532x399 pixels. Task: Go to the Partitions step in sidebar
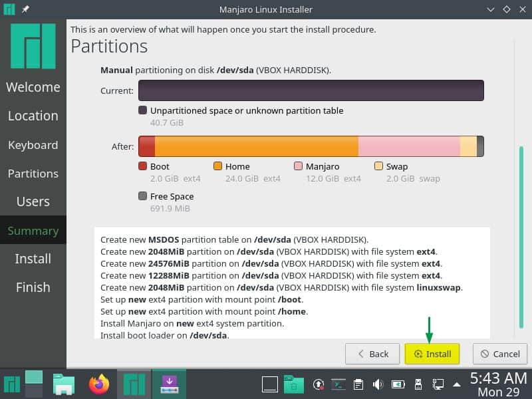33,174
